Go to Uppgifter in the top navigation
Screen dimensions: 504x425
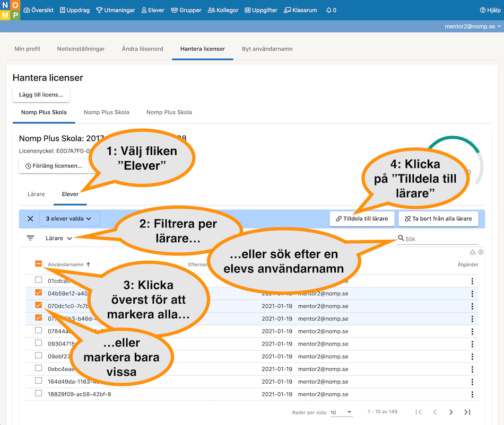point(261,10)
